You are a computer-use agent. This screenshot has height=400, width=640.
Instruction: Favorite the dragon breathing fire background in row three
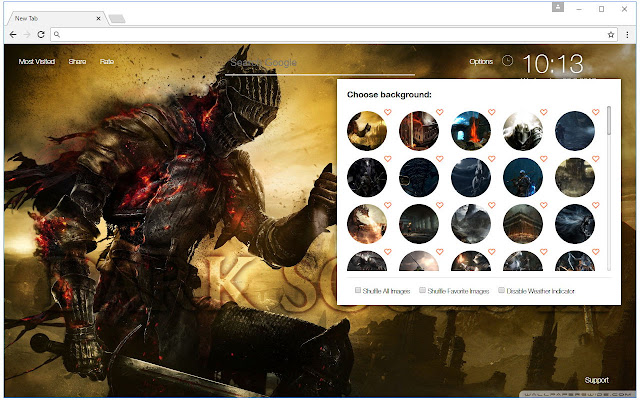388,205
